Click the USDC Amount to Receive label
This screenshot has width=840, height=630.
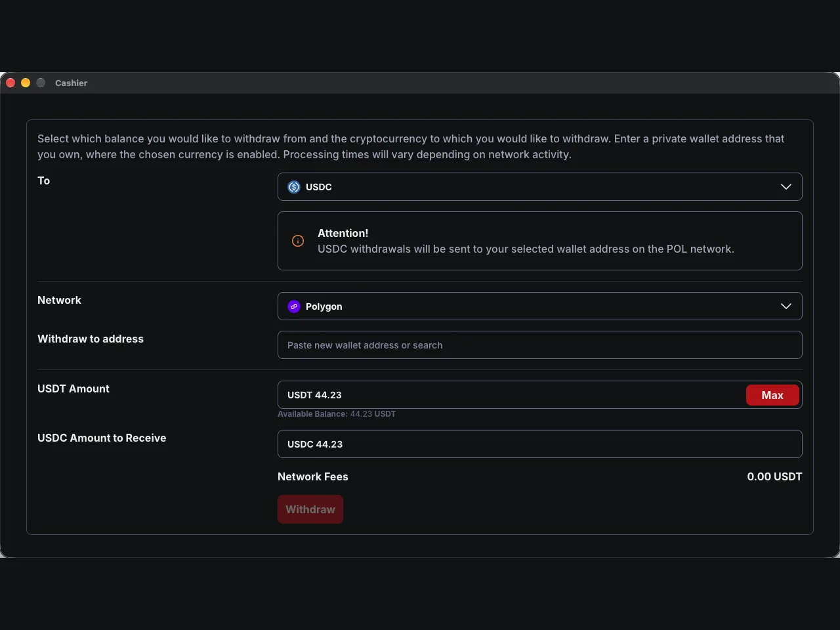[x=102, y=438]
